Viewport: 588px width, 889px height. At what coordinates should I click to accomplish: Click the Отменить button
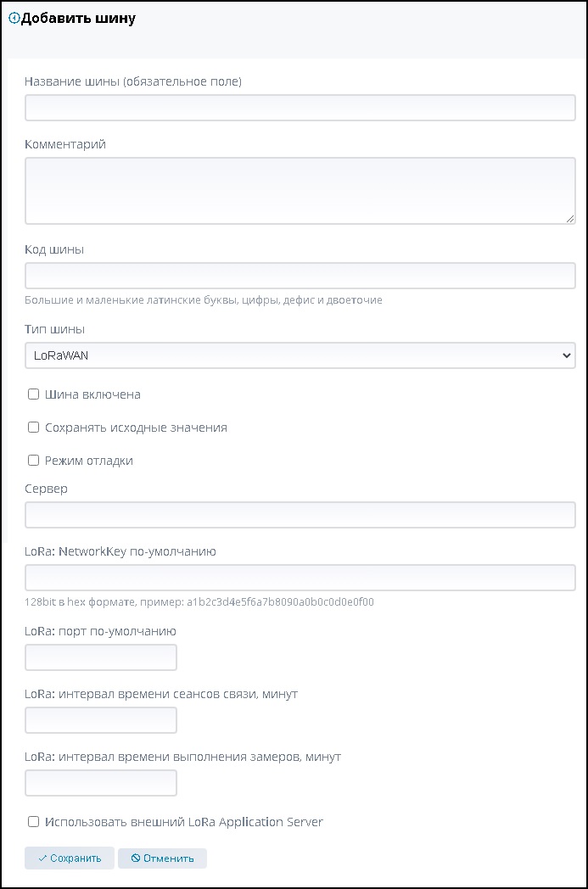(162, 858)
